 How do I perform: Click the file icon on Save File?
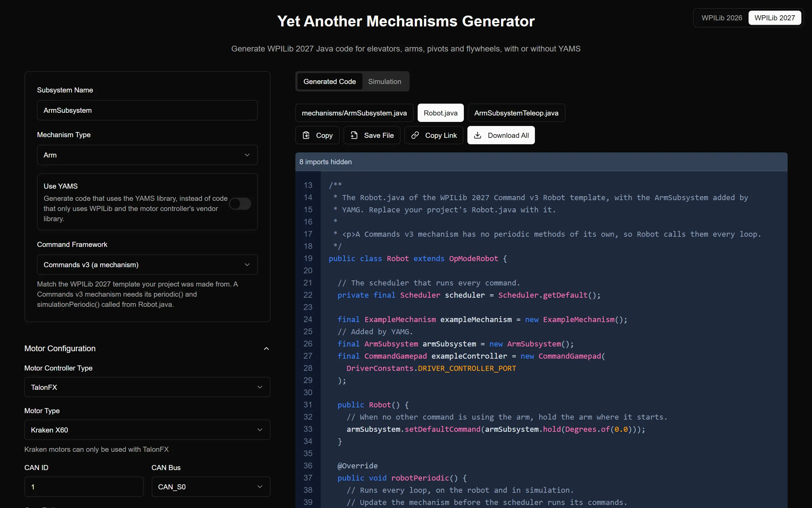tap(354, 135)
